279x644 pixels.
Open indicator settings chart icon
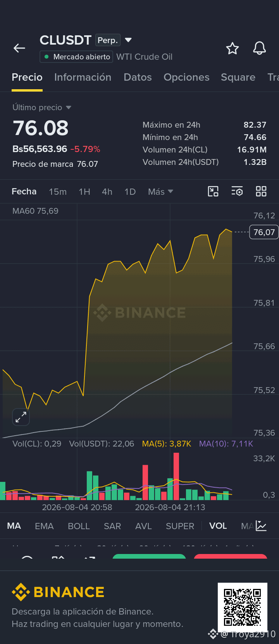point(261,526)
